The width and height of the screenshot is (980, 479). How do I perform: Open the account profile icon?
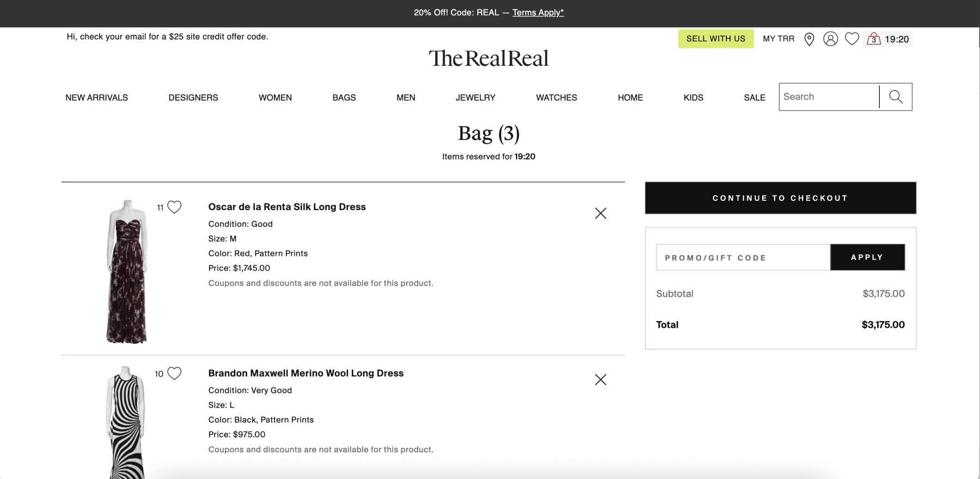pos(830,39)
